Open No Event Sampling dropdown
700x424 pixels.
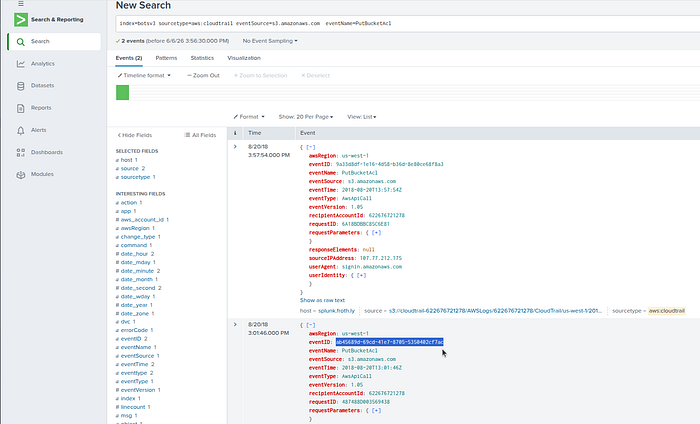[x=270, y=41]
